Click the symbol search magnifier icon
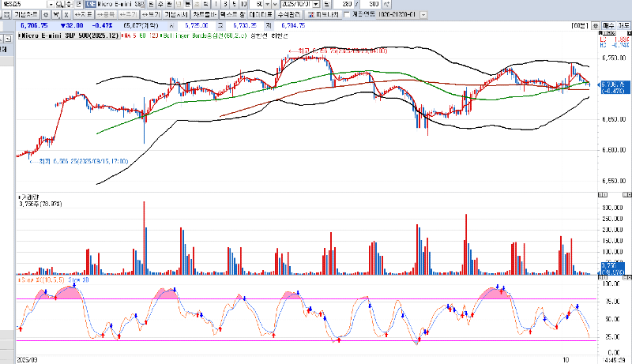Screen dimensions: 632x364 tap(59, 4)
